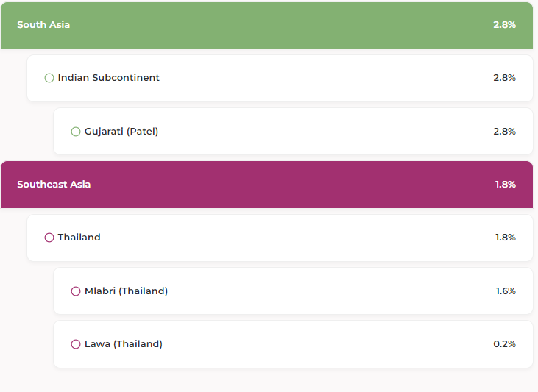Click the magenta circle beside Thailand
The width and height of the screenshot is (538, 392).
tap(49, 238)
